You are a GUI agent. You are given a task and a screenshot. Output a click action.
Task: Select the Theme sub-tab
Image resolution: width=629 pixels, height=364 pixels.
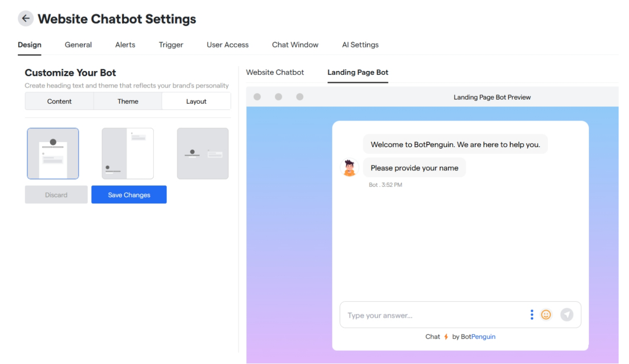[x=127, y=101]
